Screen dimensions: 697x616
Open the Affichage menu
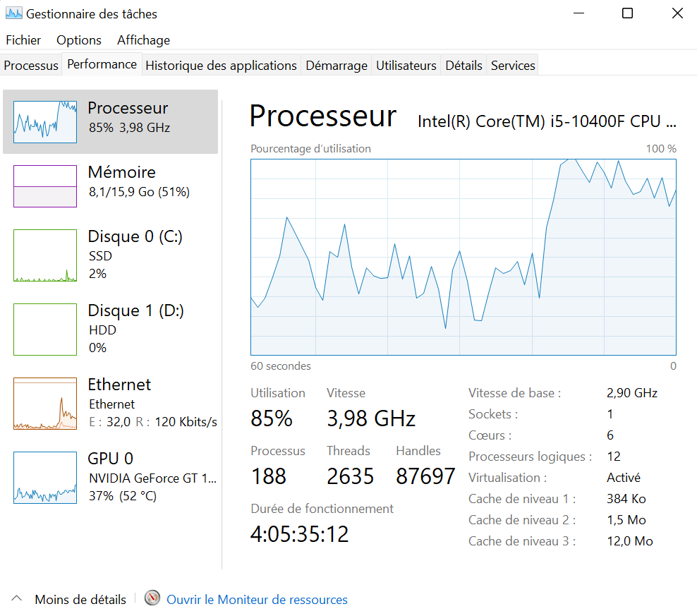click(143, 40)
